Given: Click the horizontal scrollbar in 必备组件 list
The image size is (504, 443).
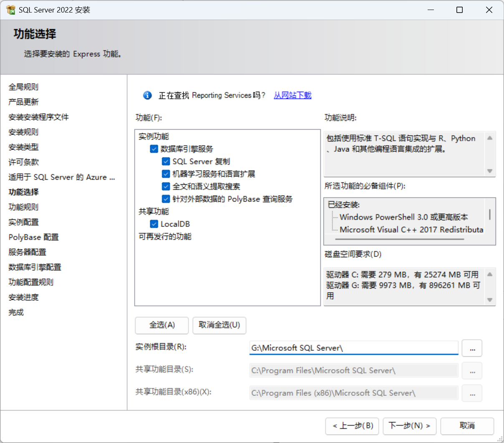Looking at the screenshot, I should click(401, 239).
